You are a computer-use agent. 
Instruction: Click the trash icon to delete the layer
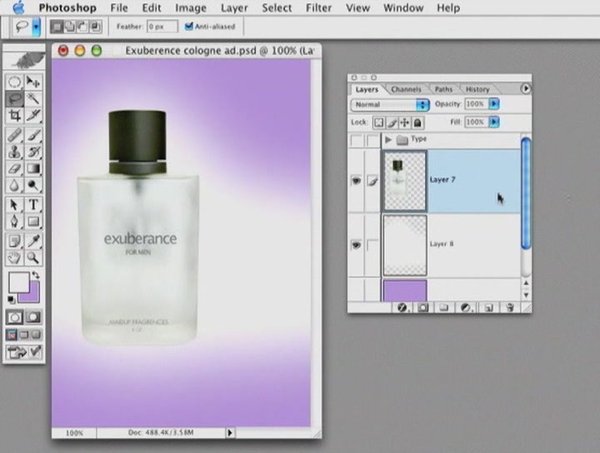[509, 308]
